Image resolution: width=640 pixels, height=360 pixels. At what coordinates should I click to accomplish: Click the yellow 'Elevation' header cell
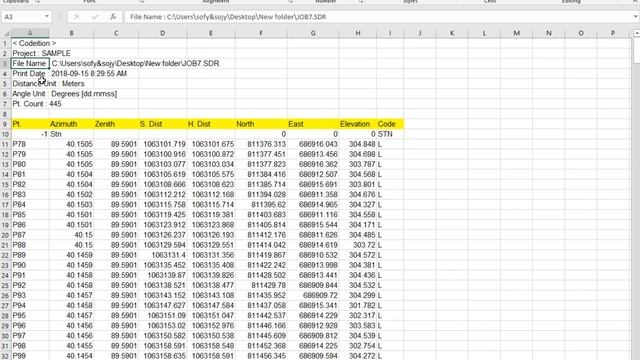click(x=358, y=124)
